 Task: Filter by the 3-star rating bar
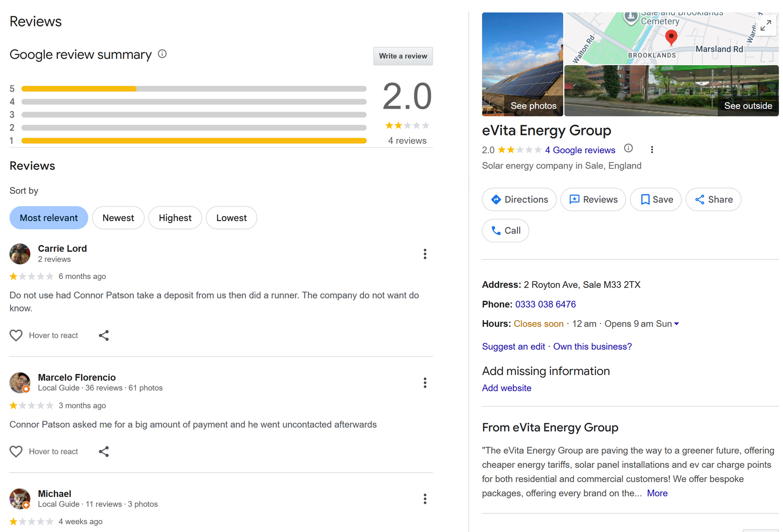point(194,115)
